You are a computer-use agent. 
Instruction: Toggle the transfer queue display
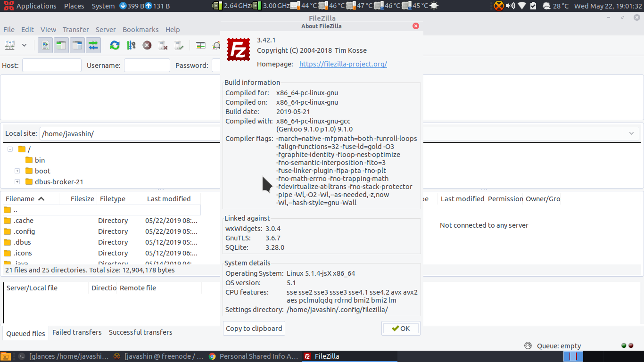point(93,45)
